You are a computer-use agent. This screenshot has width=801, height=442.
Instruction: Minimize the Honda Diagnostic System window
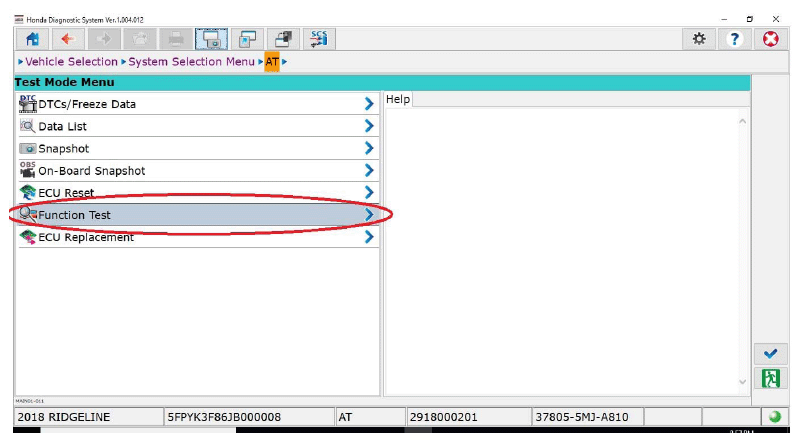[724, 19]
